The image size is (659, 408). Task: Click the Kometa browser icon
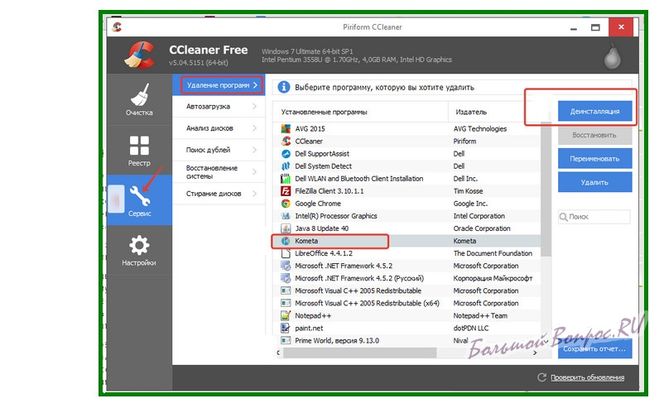coord(286,241)
